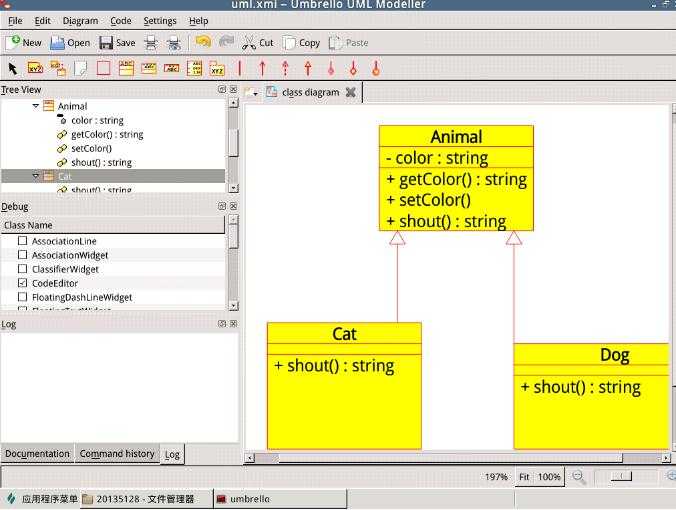Select 'getColor() : string' tree item
The width and height of the screenshot is (676, 510).
pos(107,135)
